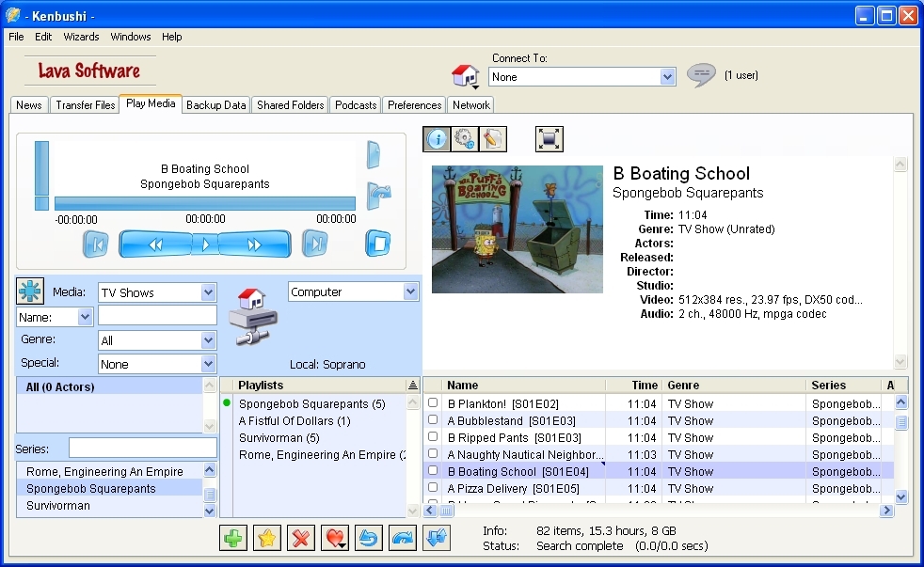924x567 pixels.
Task: Open the Wizards menu
Action: pos(81,37)
